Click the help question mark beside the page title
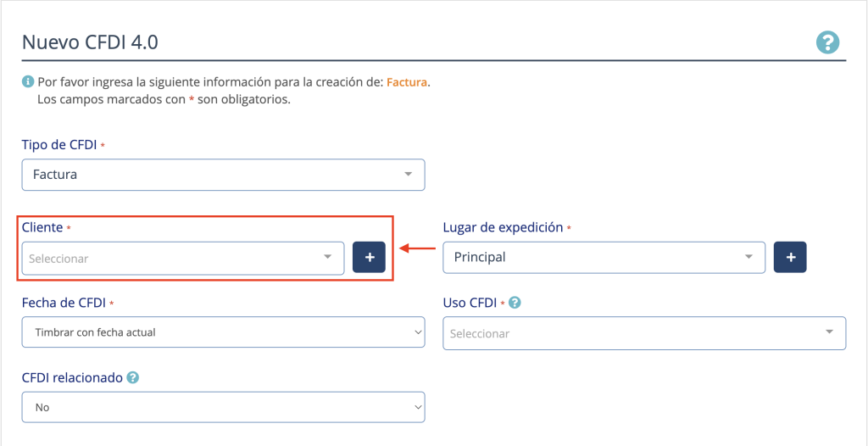The height and width of the screenshot is (446, 868). point(827,42)
